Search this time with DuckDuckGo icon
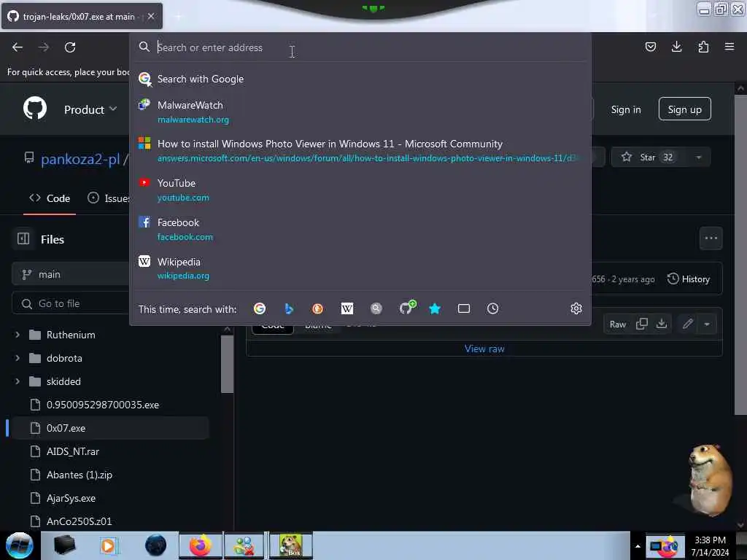Screen dimensions: 747x560 [318, 308]
